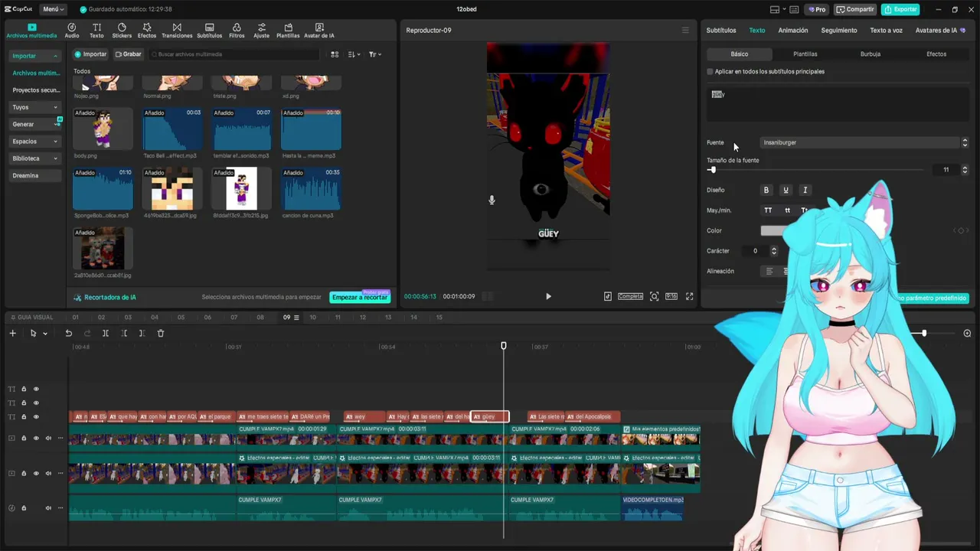Open the 9:16 aspect ratio options
980x551 pixels.
(x=671, y=296)
